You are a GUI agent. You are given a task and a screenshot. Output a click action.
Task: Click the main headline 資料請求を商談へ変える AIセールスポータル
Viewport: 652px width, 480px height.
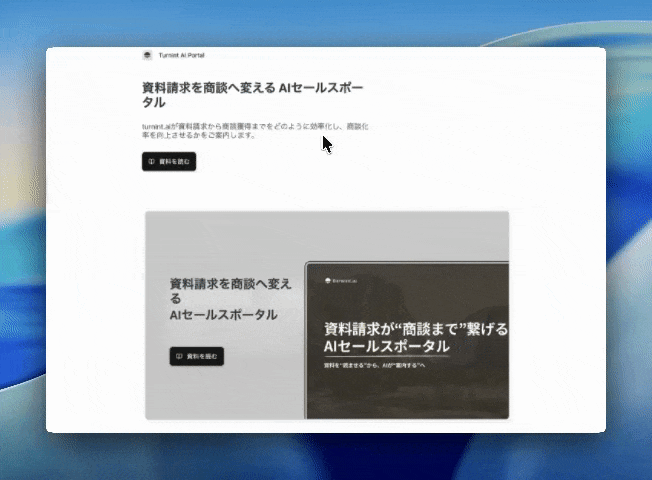253,95
